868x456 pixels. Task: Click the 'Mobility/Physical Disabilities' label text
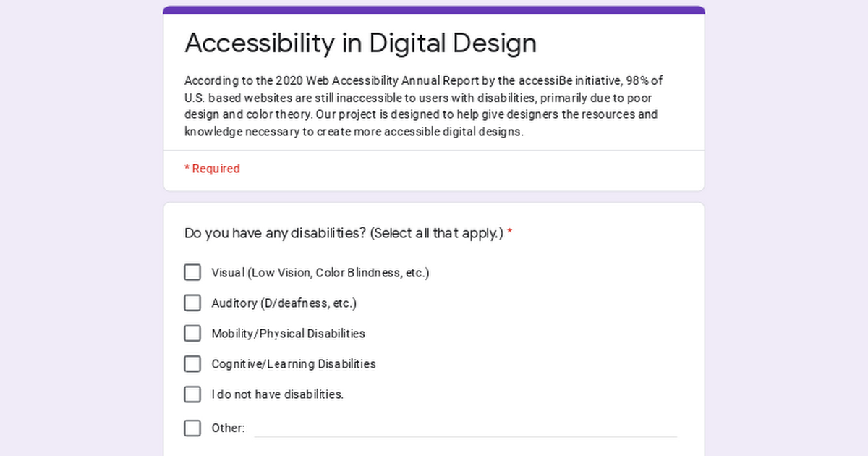pos(289,334)
